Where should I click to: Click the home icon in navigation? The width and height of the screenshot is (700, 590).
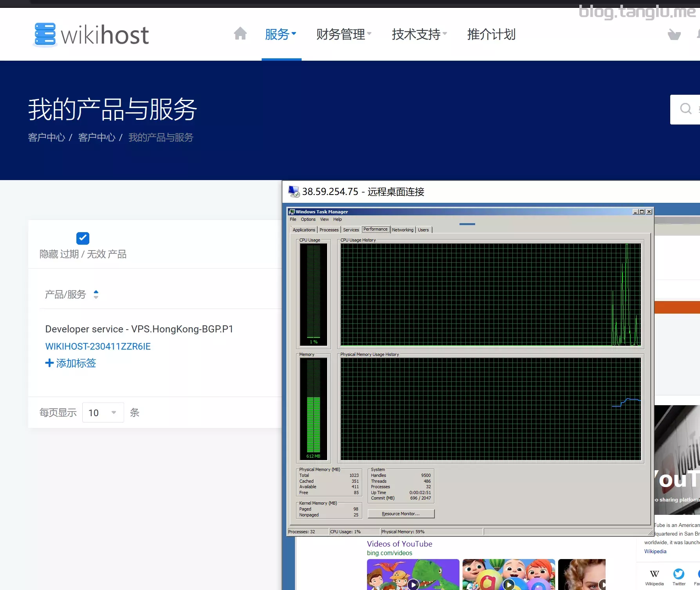240,34
